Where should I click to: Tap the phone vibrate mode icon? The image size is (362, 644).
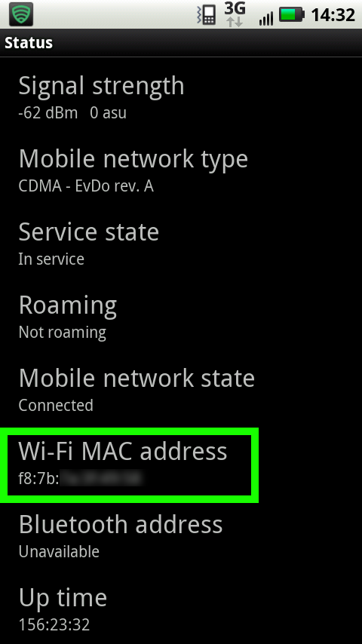pos(207,15)
